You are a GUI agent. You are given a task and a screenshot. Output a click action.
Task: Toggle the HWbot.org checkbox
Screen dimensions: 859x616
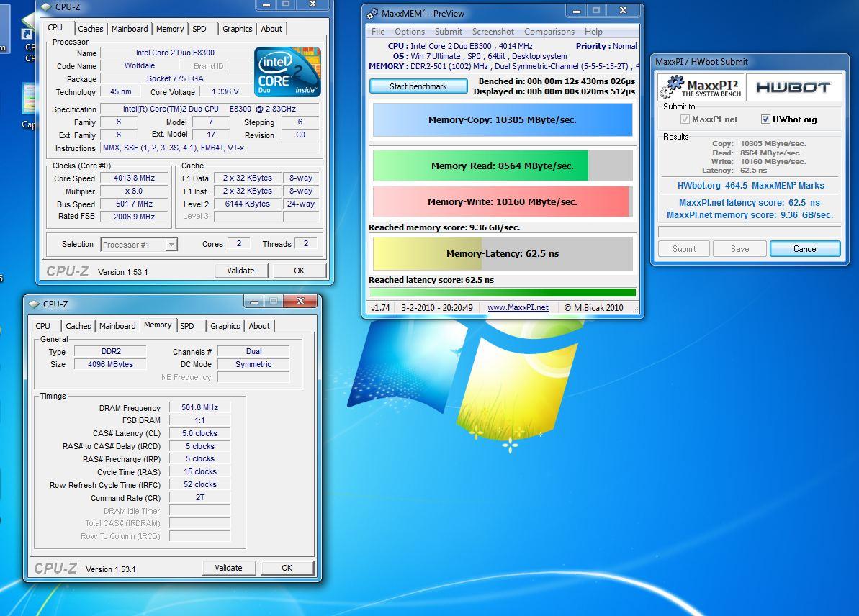coord(766,119)
